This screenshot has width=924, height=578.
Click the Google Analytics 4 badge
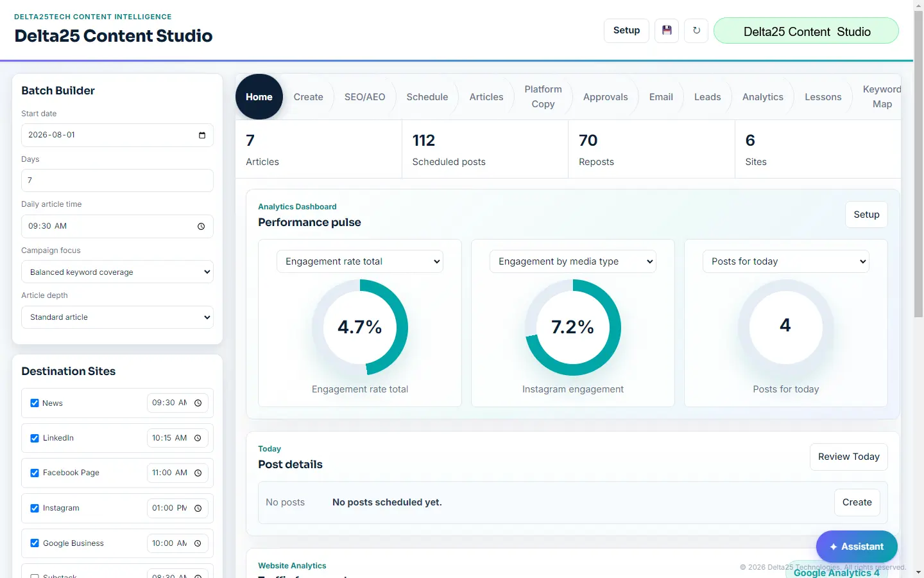coord(837,572)
